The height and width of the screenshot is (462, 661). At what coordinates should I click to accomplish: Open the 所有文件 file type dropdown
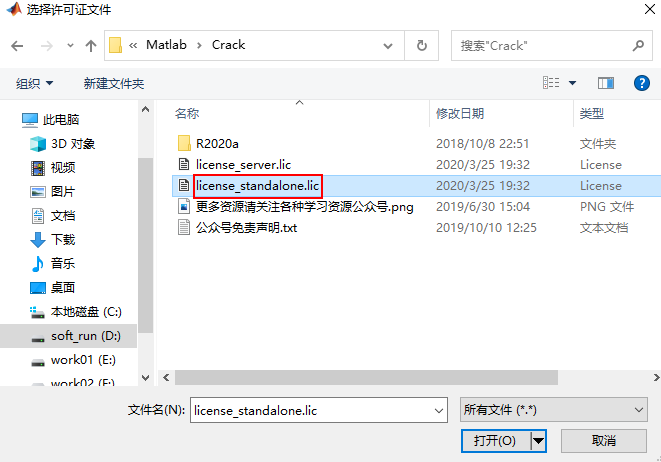[x=554, y=410]
